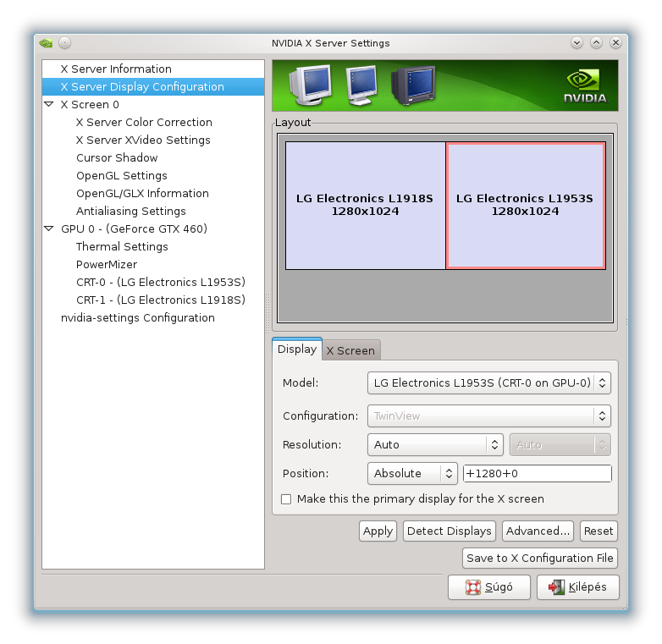Minimize window with down-chevron title button
Image resolution: width=662 pixels, height=644 pixels.
(x=576, y=43)
